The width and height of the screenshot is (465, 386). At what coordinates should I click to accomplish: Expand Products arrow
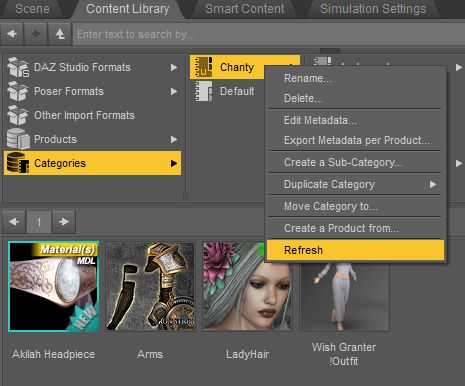pos(174,139)
